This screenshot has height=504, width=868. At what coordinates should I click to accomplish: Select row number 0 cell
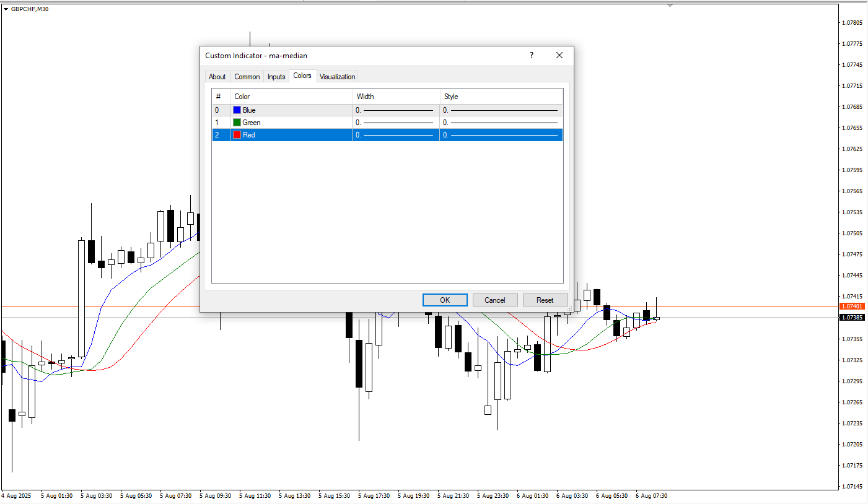click(221, 110)
